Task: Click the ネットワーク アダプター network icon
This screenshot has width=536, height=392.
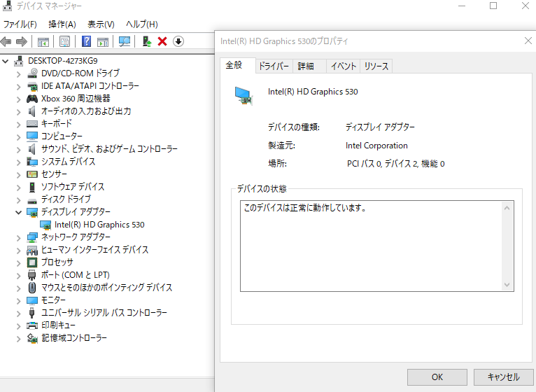Action: [x=32, y=237]
